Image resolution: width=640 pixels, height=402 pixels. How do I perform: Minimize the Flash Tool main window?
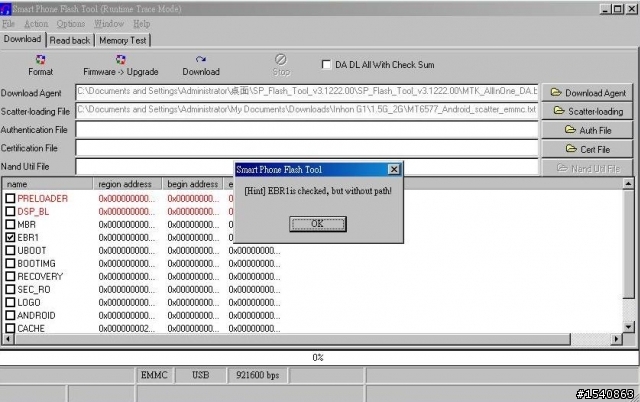[605, 9]
